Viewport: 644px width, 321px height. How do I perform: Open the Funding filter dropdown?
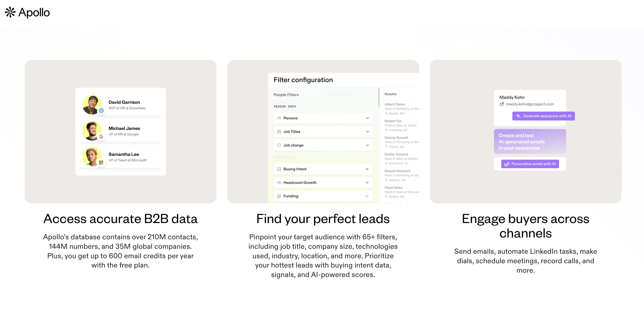click(323, 196)
